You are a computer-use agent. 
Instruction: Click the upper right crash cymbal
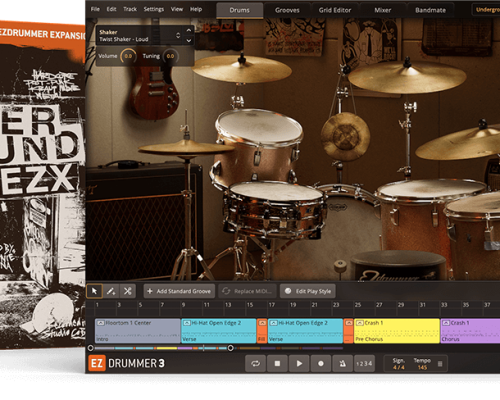pyautogui.click(x=407, y=77)
